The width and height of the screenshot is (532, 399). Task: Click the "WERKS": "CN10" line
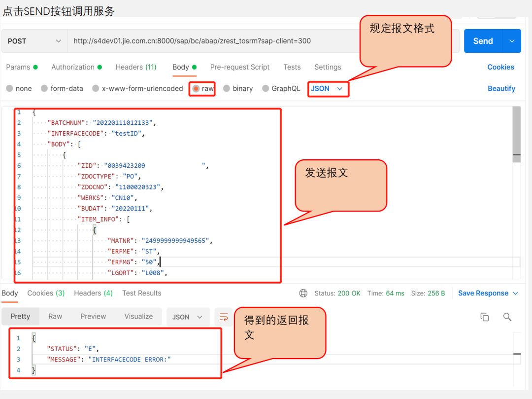coord(107,198)
